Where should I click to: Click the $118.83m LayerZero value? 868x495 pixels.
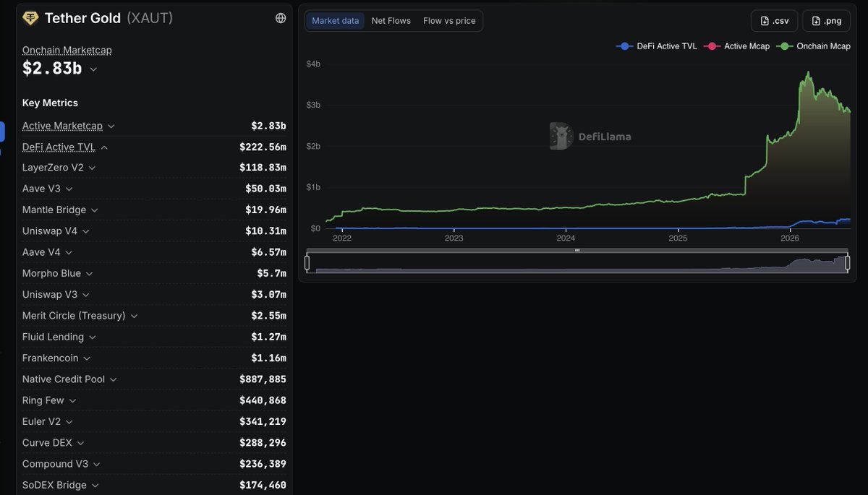click(x=263, y=168)
